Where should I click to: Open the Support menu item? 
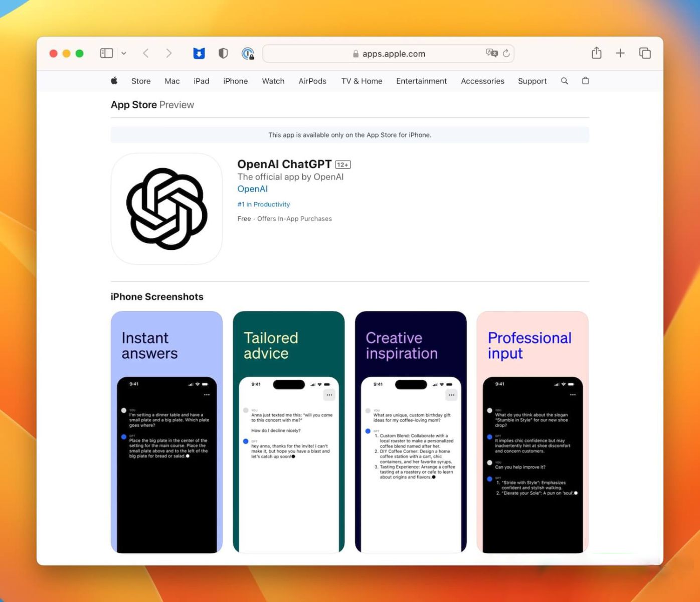click(x=532, y=81)
